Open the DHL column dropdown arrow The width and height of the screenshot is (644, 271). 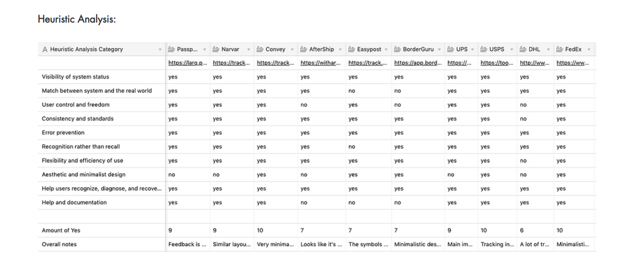point(548,49)
